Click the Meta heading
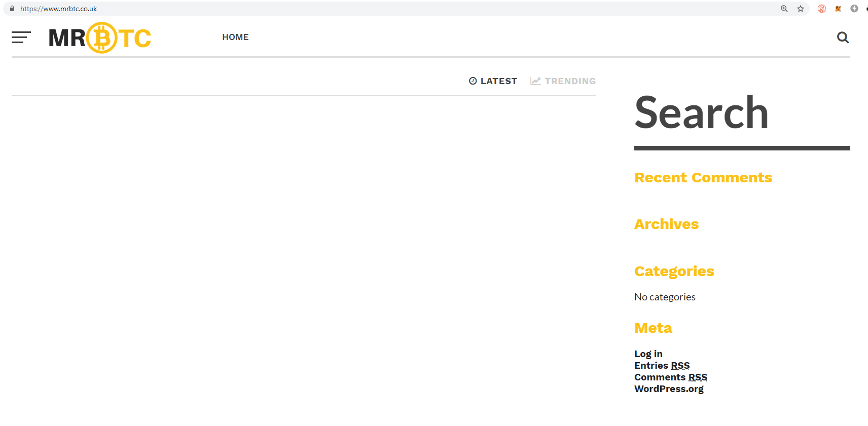The height and width of the screenshot is (426, 868). coord(653,328)
